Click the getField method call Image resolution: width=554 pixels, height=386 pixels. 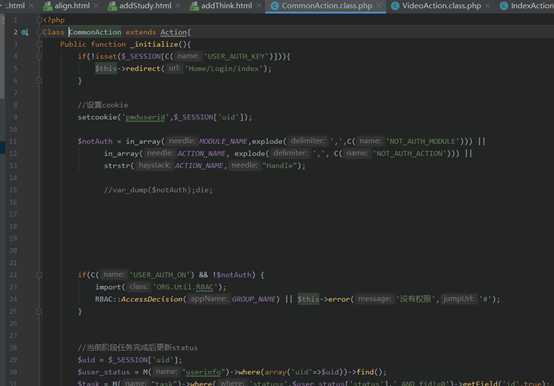pyautogui.click(x=479, y=383)
